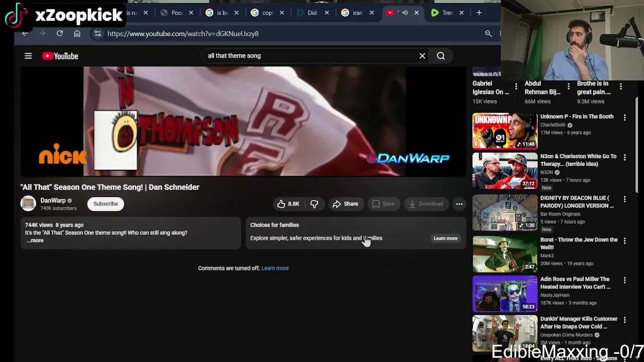Open N3on & Charleston White thumbnail
The height and width of the screenshot is (362, 644).
click(505, 171)
